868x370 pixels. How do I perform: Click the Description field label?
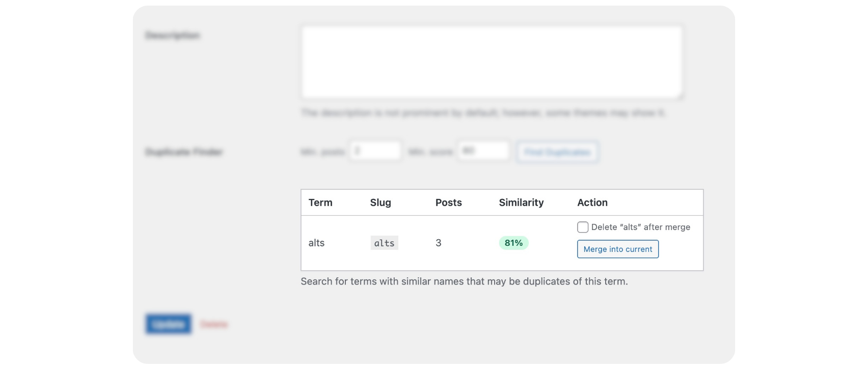(172, 36)
